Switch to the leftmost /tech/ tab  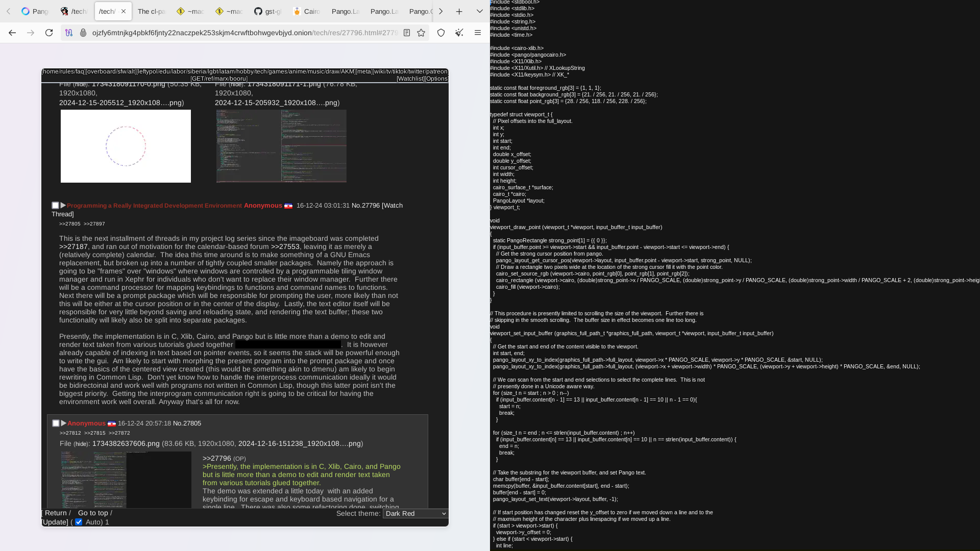(x=74, y=11)
